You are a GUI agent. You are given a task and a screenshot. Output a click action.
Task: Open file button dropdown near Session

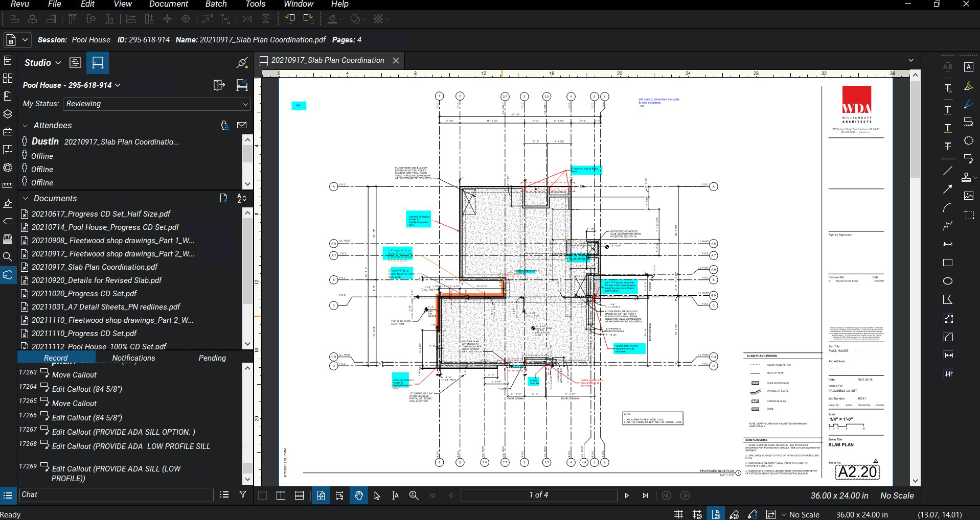click(25, 40)
